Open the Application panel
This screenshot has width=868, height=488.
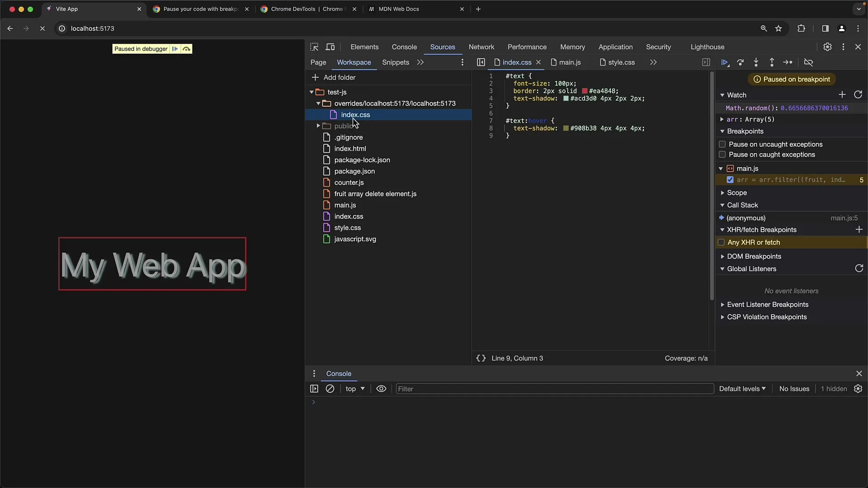click(x=615, y=47)
